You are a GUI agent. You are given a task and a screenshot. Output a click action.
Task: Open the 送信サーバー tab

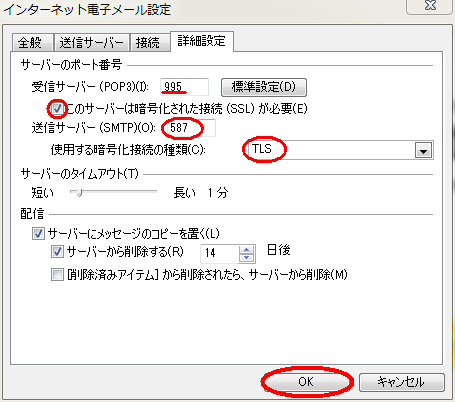[91, 43]
